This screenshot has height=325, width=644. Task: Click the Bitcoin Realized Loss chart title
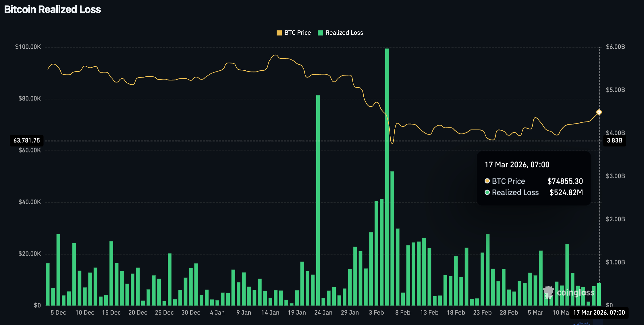coord(53,9)
